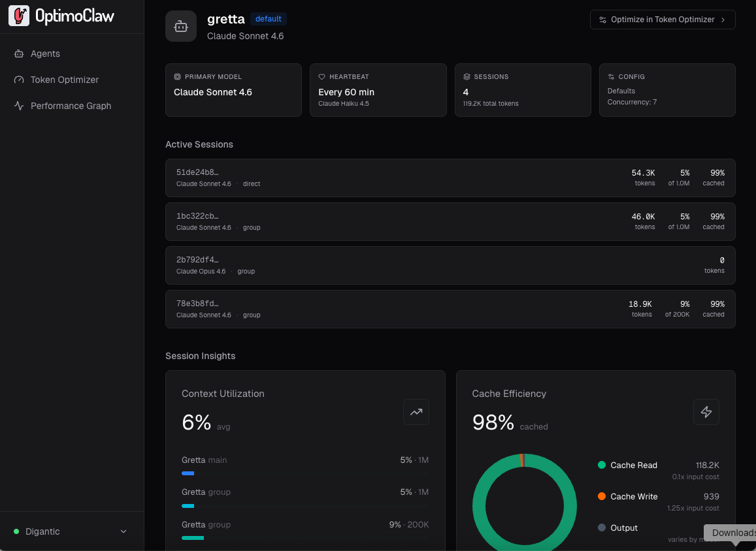Open the Performance Graph waveform icon
Screen dimensions: 756x551
[18, 106]
